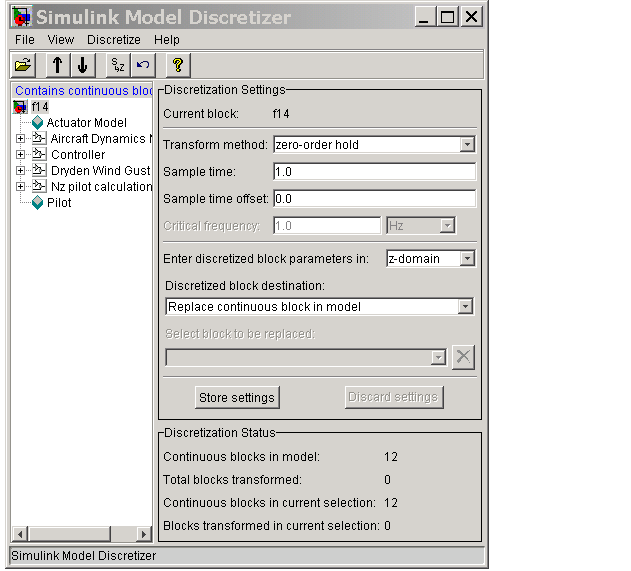Click the X button beside the replaced-block dropdown
The width and height of the screenshot is (631, 571).
click(463, 357)
